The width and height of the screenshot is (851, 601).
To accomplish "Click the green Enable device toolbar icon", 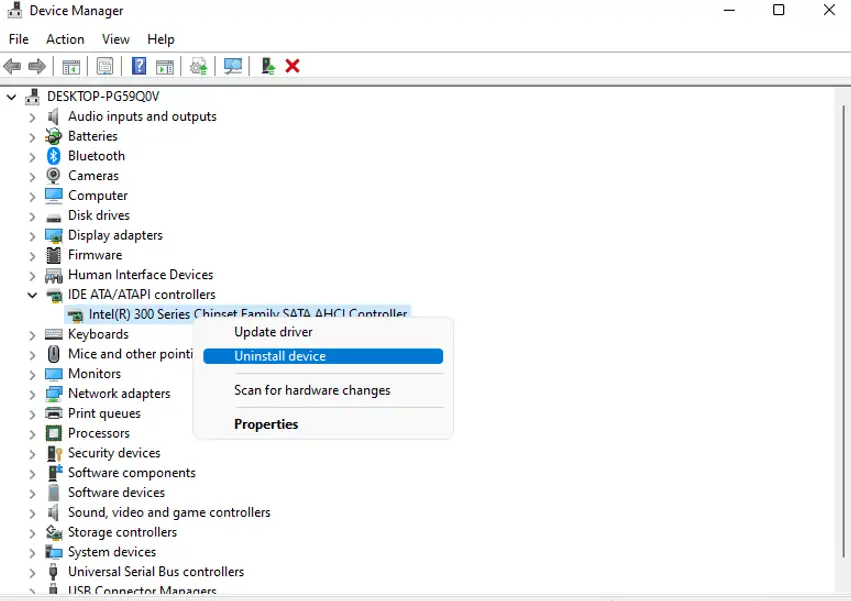I will pos(268,66).
